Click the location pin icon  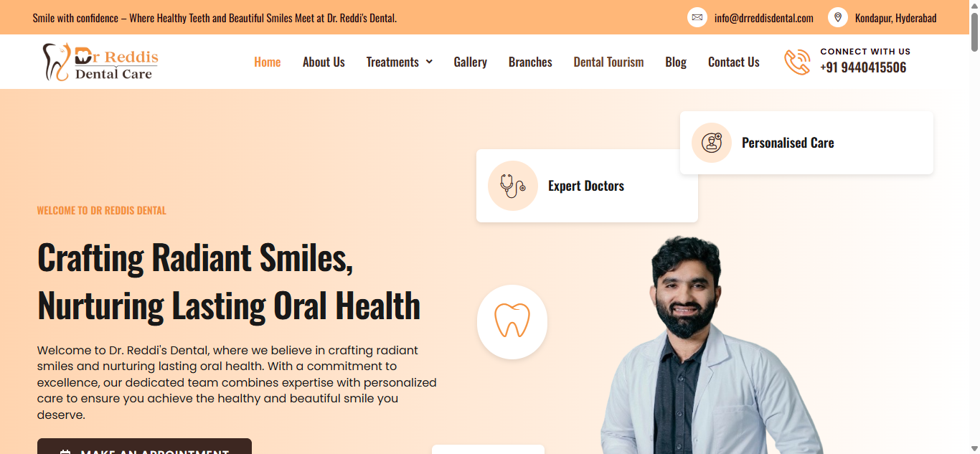tap(838, 17)
